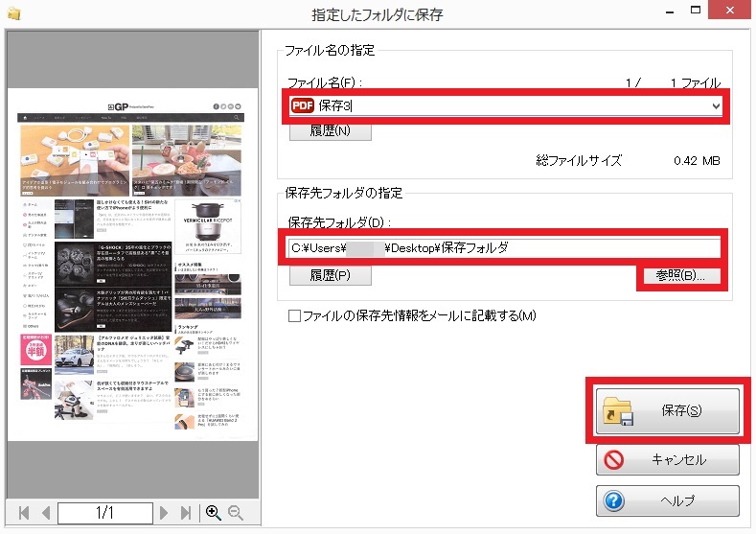Close the 指定したフォルダに保存 dialog window

click(732, 12)
